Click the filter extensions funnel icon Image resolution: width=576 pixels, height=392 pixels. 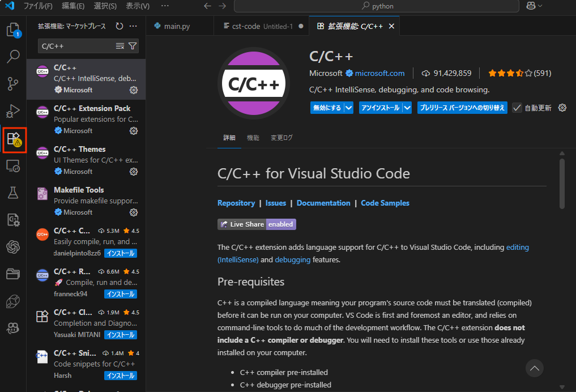pyautogui.click(x=133, y=46)
